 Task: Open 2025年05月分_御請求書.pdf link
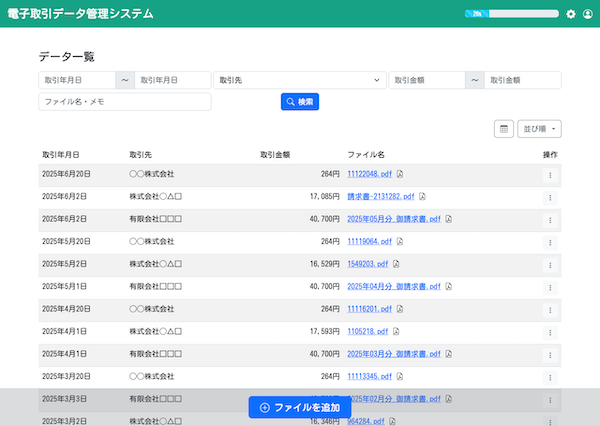pos(394,219)
